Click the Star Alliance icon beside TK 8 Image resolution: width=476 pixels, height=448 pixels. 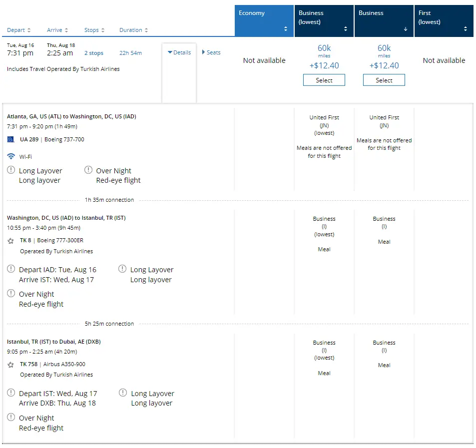point(11,240)
